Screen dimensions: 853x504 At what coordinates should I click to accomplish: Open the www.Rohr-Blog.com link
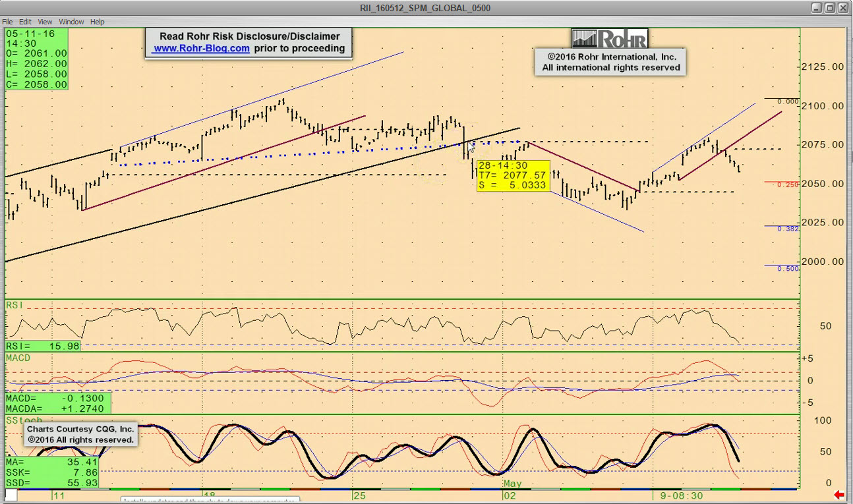tap(202, 49)
